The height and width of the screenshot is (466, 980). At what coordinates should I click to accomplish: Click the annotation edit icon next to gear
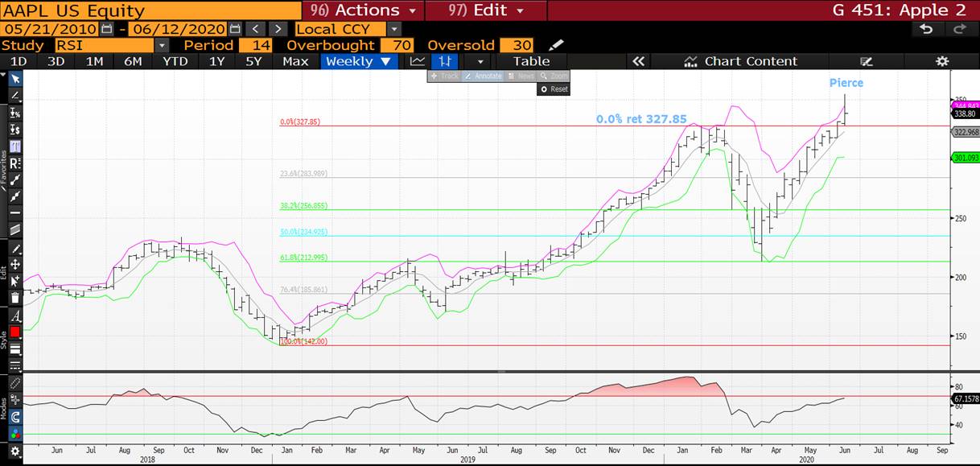tap(867, 61)
